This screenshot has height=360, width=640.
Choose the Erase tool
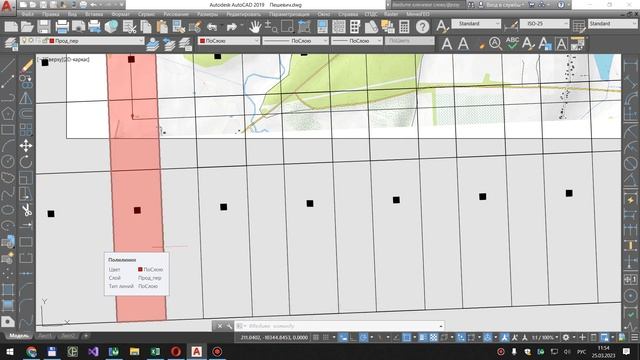click(27, 65)
